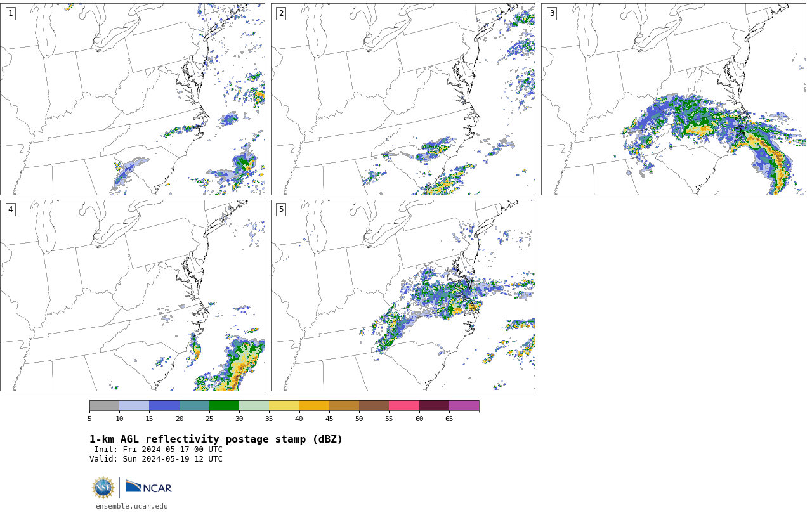Click the Init: Fri 2024-05-17 00 UTC text
The width and height of the screenshot is (812, 513).
[x=159, y=450]
